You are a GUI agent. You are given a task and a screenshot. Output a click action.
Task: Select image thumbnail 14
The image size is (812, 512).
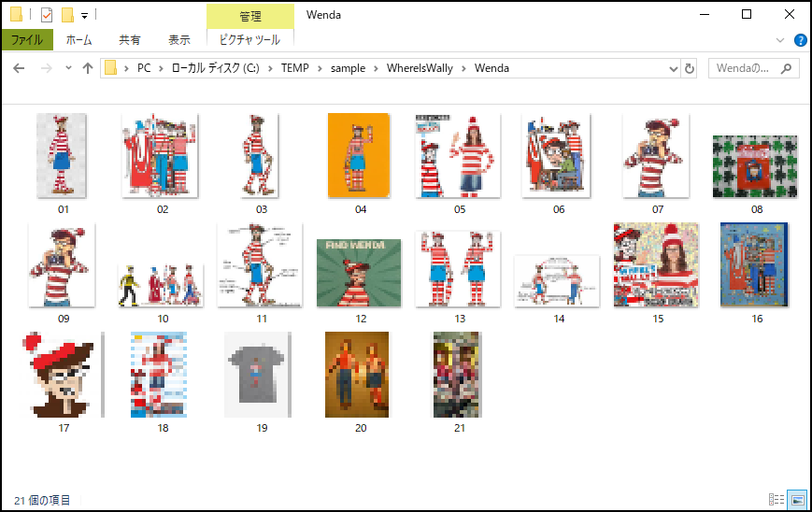pos(557,281)
